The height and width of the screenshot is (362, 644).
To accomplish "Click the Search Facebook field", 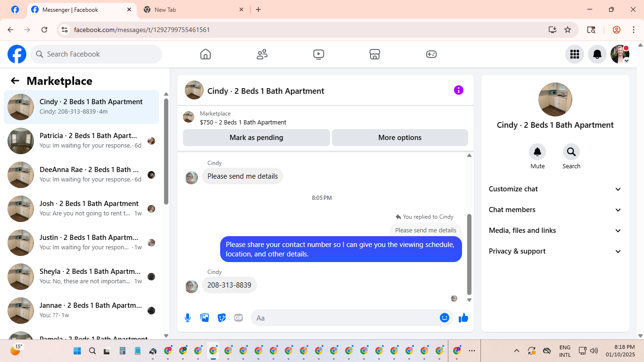I will [x=96, y=54].
